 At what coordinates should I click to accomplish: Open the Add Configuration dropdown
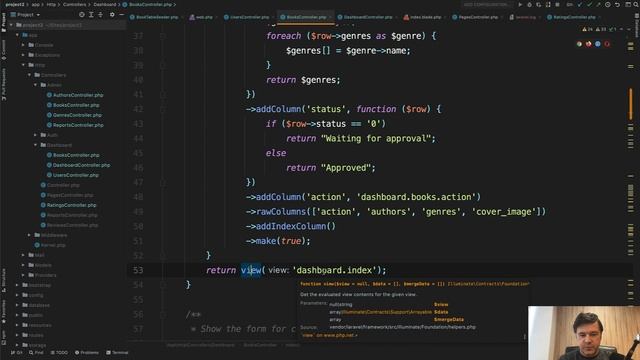487,4
